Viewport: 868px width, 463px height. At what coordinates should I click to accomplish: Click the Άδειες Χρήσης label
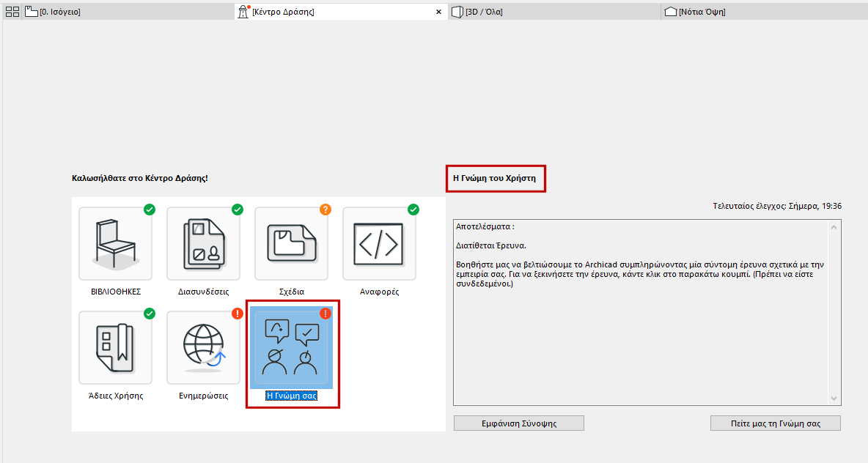tap(116, 396)
